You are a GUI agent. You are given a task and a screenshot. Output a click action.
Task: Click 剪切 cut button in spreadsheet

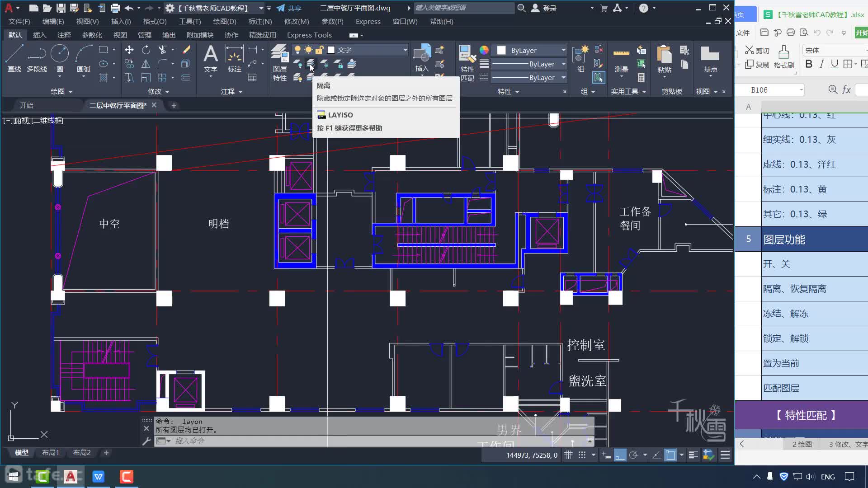tap(757, 51)
